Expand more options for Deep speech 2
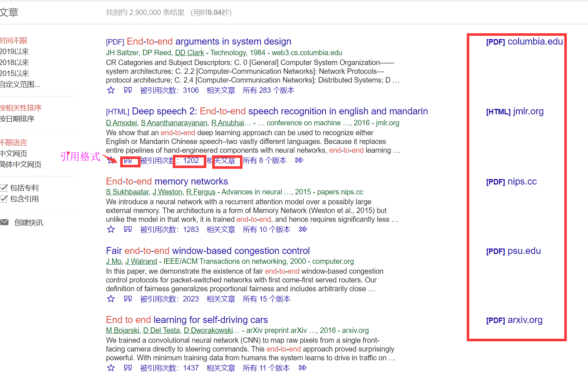 click(299, 160)
